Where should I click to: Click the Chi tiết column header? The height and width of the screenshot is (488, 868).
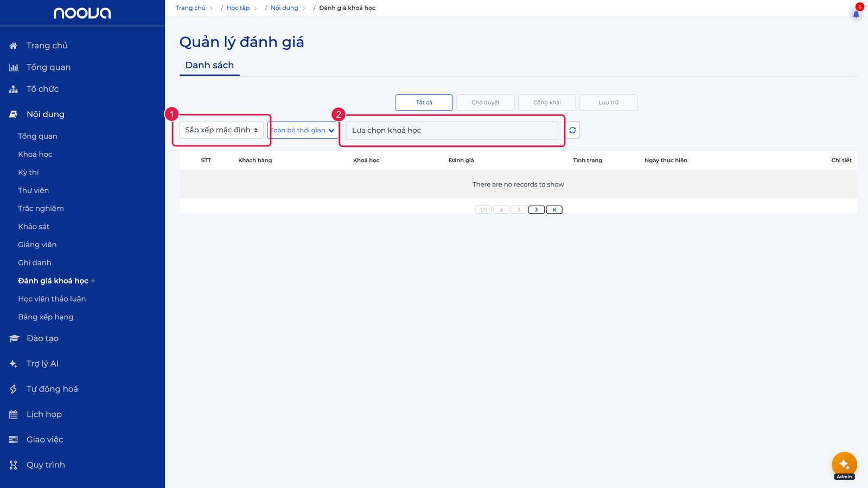[841, 160]
